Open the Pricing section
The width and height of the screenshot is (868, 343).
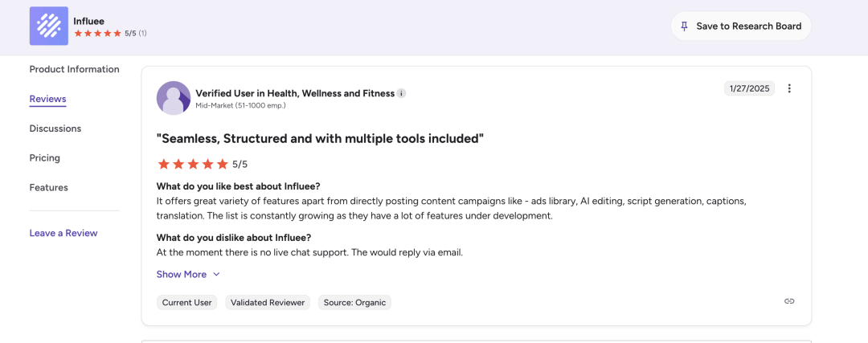tap(45, 158)
